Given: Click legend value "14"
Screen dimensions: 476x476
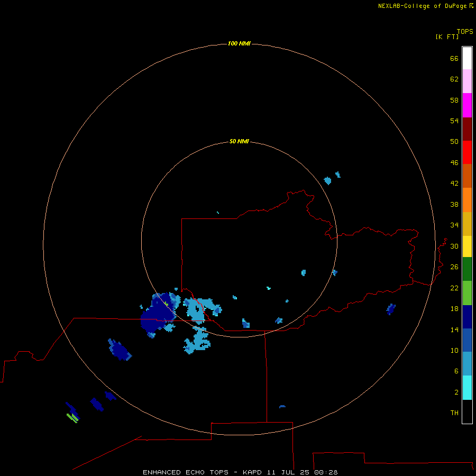Looking at the screenshot, I should pos(454,329).
